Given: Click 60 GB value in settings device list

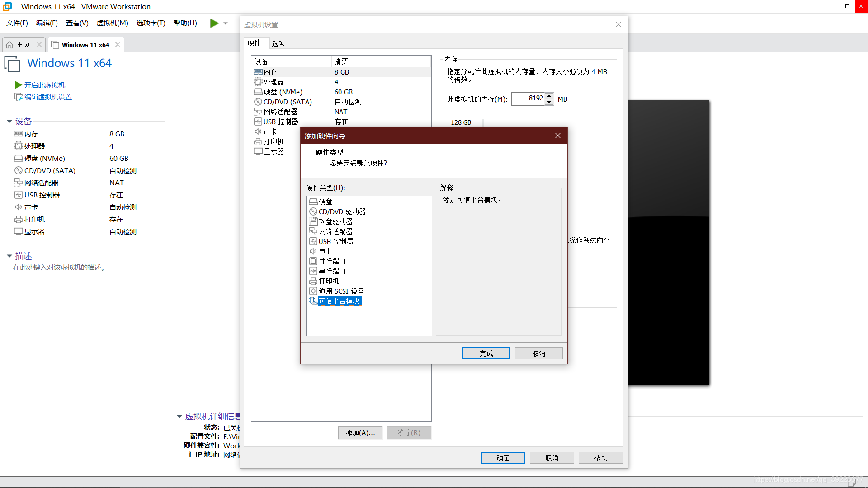Looking at the screenshot, I should coord(344,92).
